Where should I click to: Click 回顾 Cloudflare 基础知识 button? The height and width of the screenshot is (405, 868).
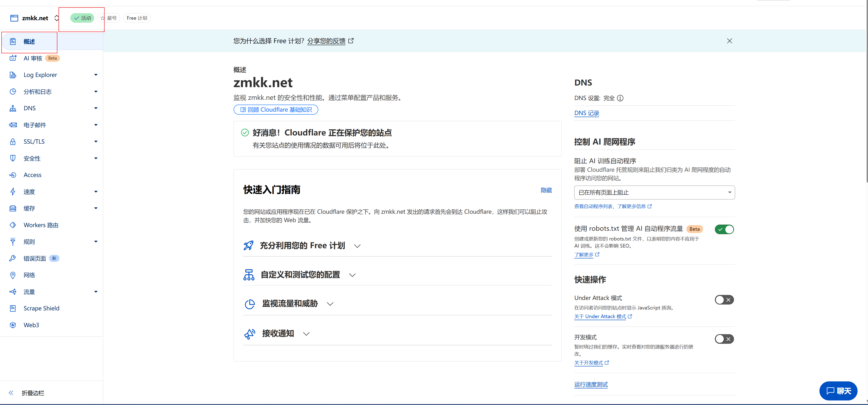click(276, 110)
